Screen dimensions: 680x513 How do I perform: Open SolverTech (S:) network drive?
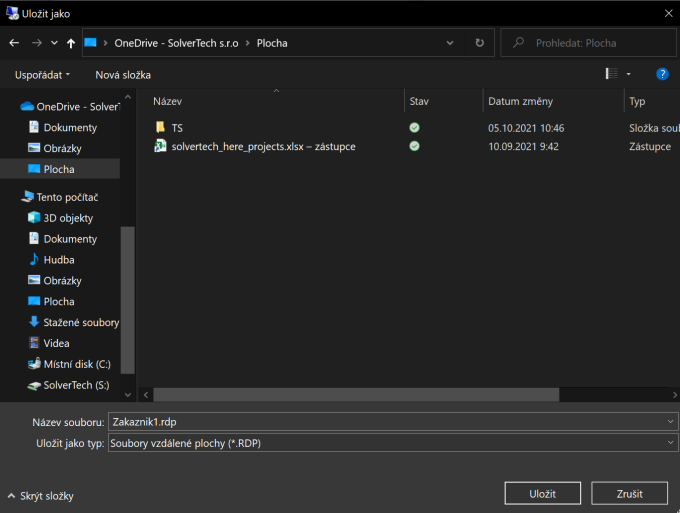coord(76,385)
